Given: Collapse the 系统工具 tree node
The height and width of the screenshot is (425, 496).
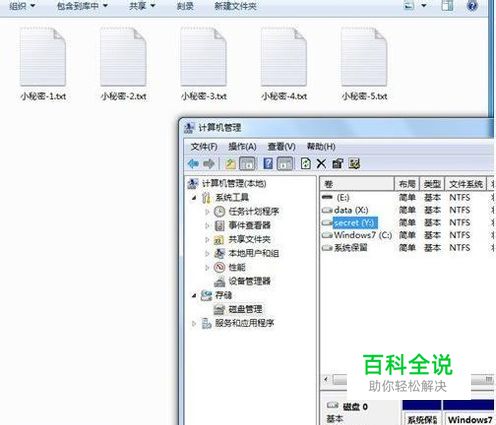Looking at the screenshot, I should point(194,198).
